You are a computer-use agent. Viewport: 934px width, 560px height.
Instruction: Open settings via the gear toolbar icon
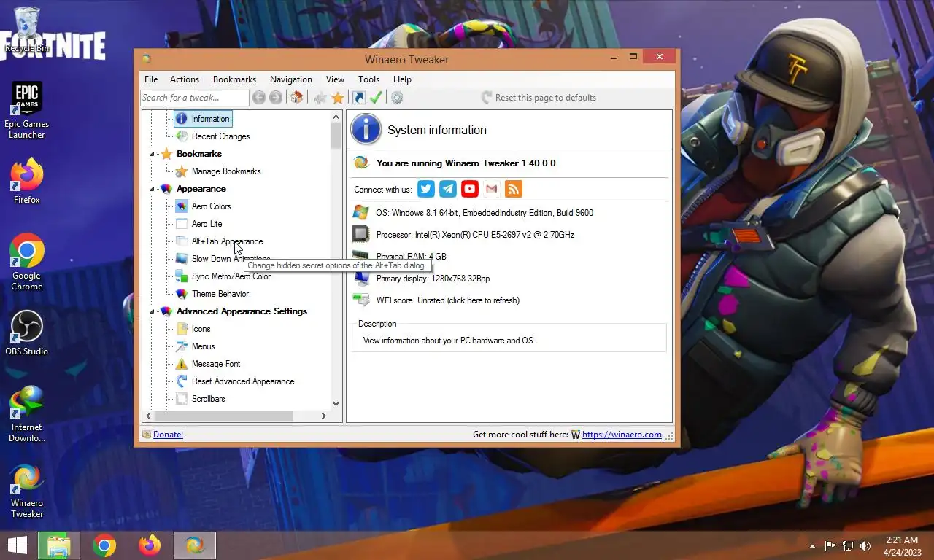[x=397, y=98]
